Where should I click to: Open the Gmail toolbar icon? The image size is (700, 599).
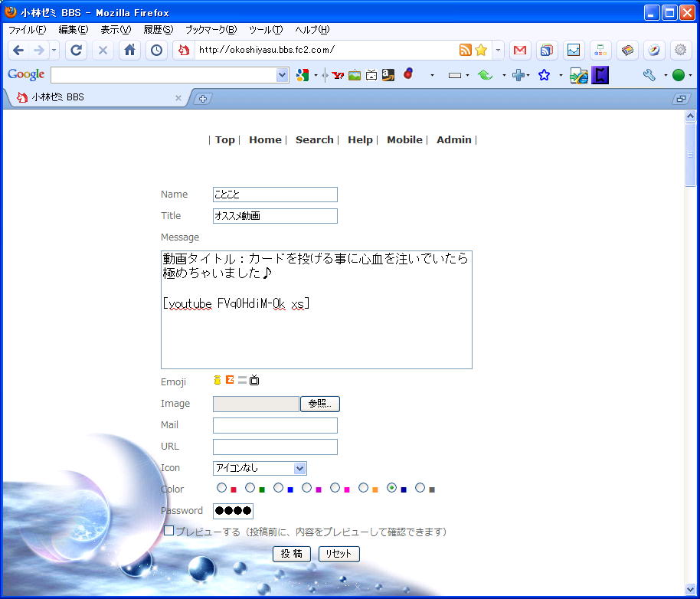(x=520, y=51)
